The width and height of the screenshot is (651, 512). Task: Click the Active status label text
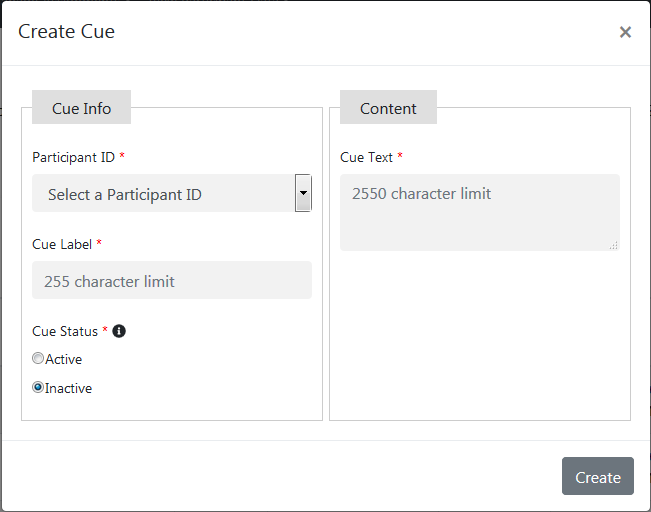tap(64, 359)
